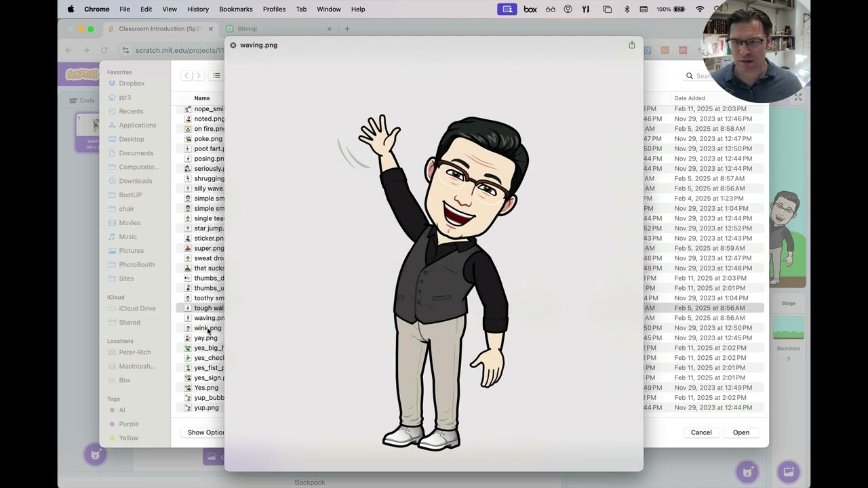This screenshot has height=488, width=868.
Task: Select Sites in the sidebar
Action: tap(126, 279)
